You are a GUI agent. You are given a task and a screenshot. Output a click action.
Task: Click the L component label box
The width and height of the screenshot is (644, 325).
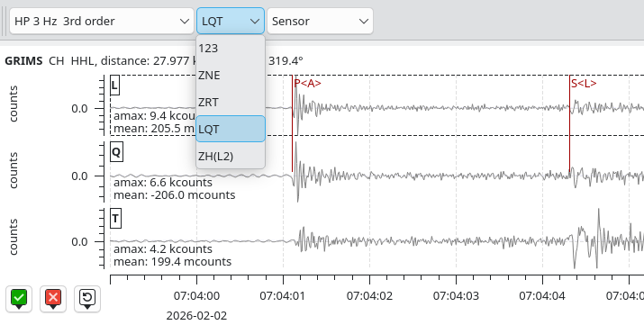114,86
